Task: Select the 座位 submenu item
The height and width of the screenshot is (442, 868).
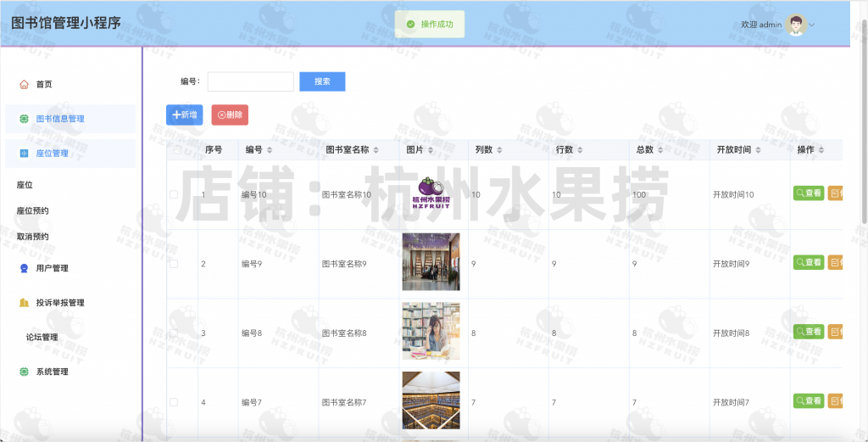Action: (25, 185)
